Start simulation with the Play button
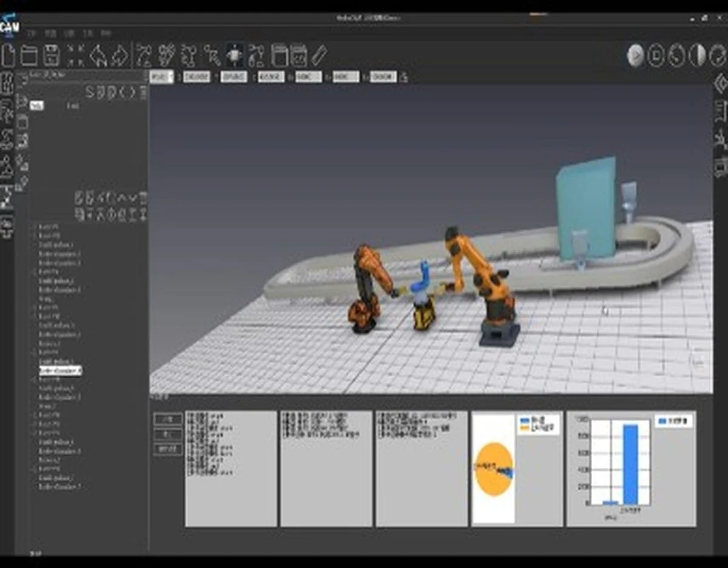Image resolution: width=728 pixels, height=568 pixels. (636, 55)
